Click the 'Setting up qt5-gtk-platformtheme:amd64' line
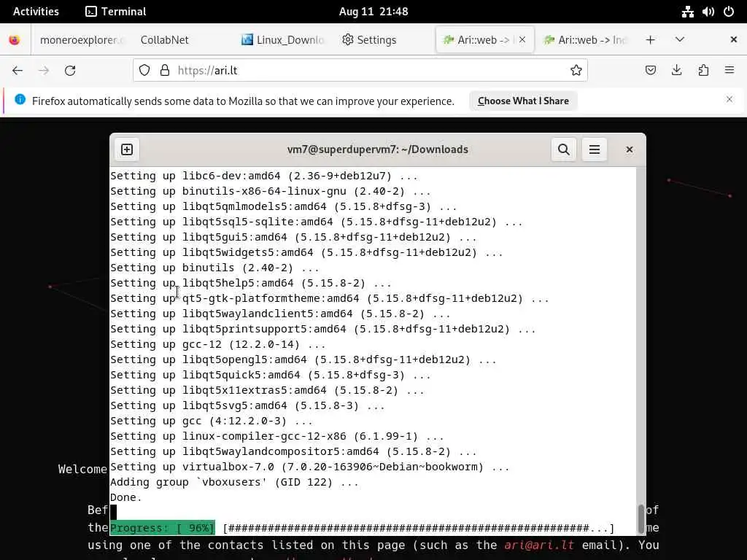 pyautogui.click(x=330, y=298)
